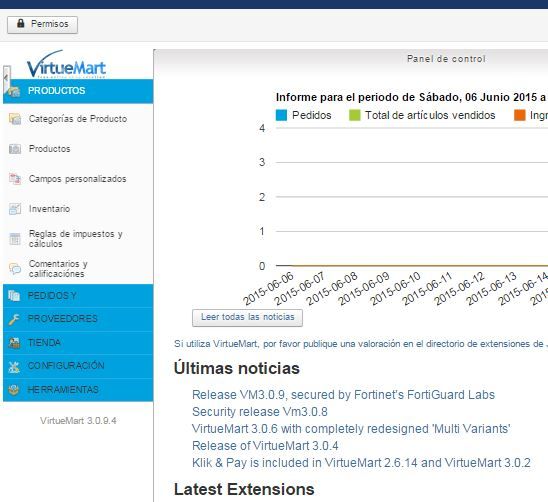This screenshot has height=502, width=548.
Task: Expand the TIENDA menu section
Action: tap(78, 343)
